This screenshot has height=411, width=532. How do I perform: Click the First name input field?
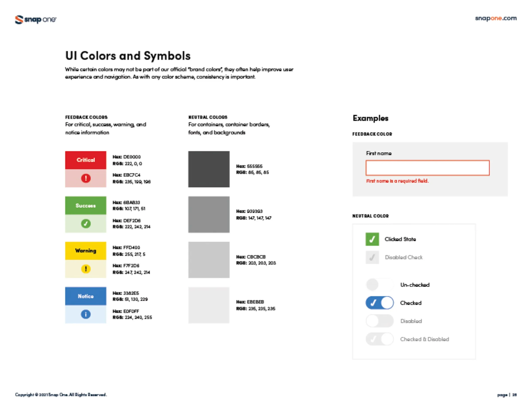(428, 168)
